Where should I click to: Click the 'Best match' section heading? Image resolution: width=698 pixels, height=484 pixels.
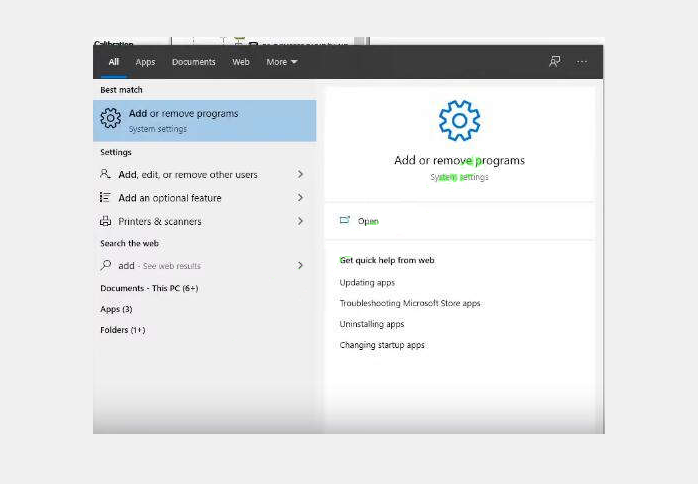click(x=121, y=89)
